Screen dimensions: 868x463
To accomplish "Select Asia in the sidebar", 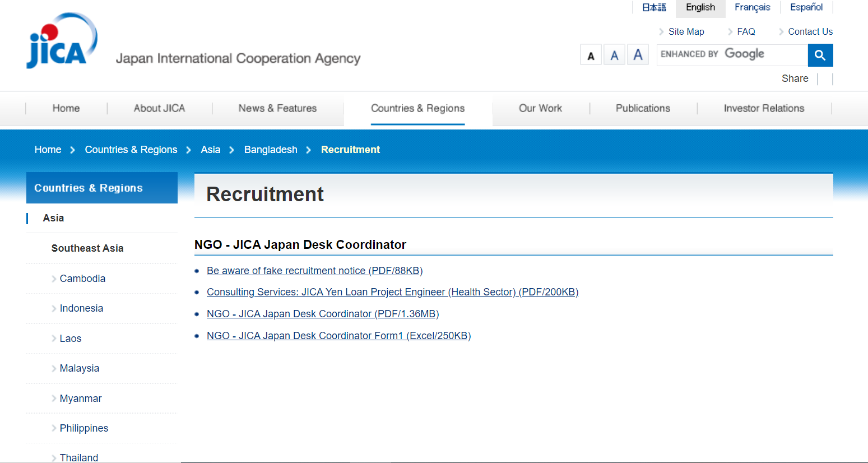I will pos(53,218).
